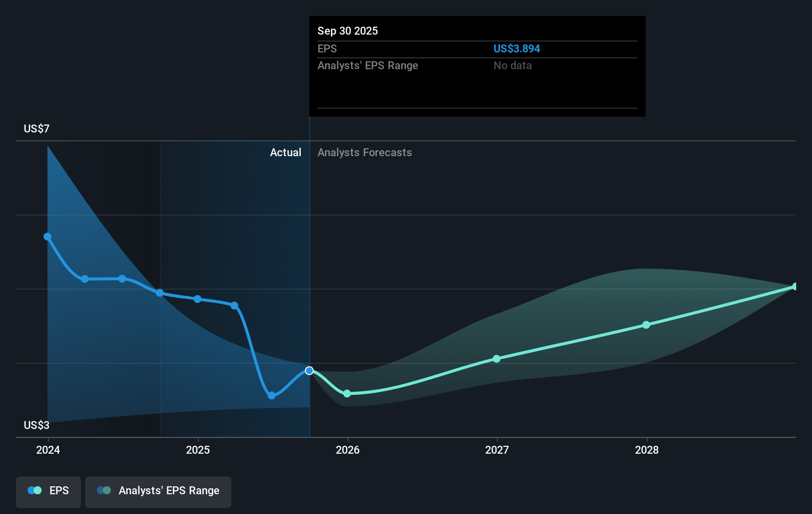The height and width of the screenshot is (514, 812).
Task: Click the final forecast point at chart's right edge
Action: (x=795, y=287)
